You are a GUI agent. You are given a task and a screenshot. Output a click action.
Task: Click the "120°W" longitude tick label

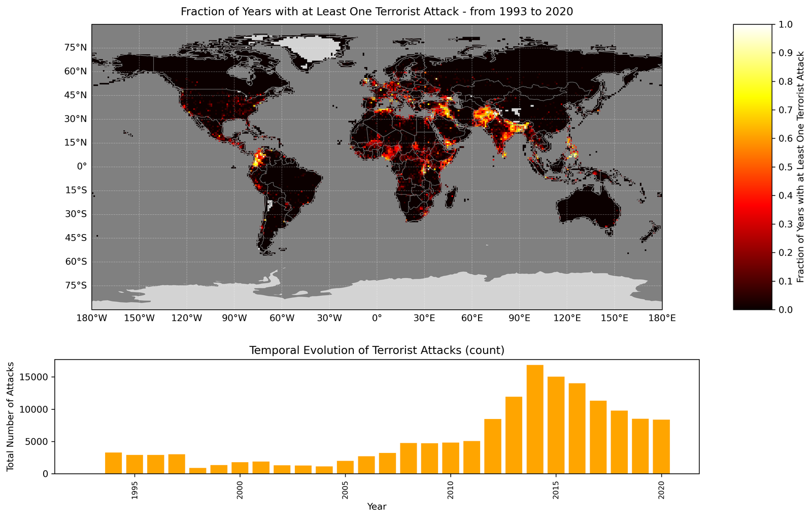pos(187,318)
